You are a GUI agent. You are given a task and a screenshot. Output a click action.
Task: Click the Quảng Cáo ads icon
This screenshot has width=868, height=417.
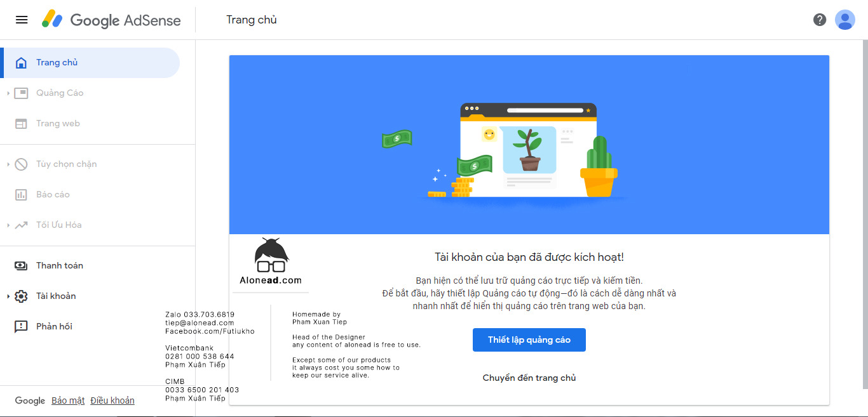[21, 93]
